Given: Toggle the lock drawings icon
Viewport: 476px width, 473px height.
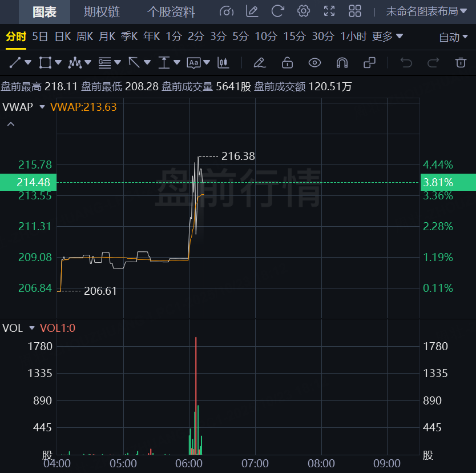Looking at the screenshot, I should (287, 63).
